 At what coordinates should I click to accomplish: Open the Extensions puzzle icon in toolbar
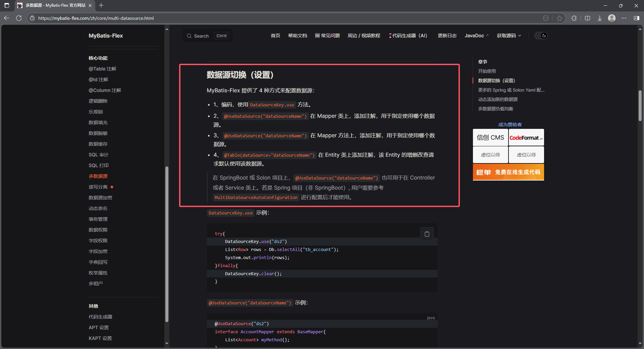pyautogui.click(x=574, y=18)
